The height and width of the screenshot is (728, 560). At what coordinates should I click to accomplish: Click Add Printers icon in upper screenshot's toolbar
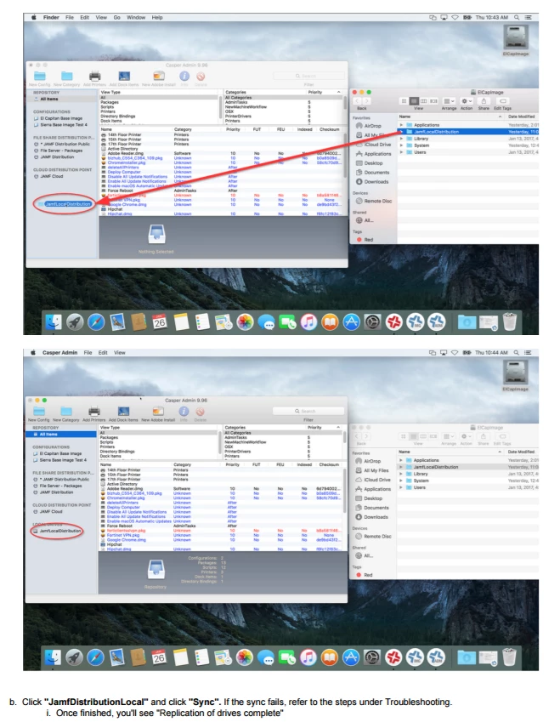tap(94, 77)
